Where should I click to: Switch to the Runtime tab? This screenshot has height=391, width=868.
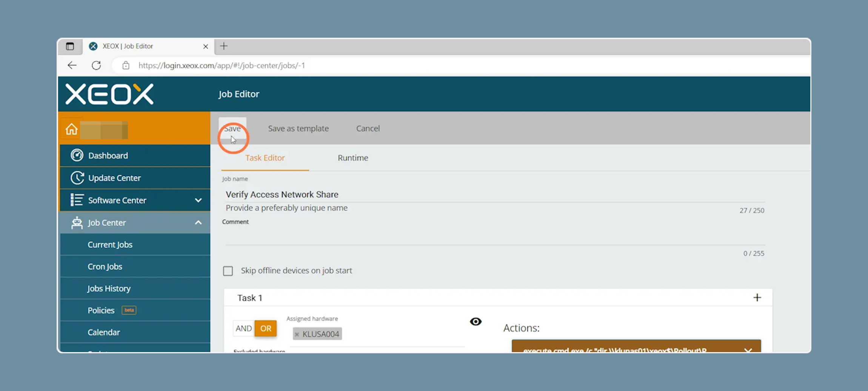tap(353, 158)
